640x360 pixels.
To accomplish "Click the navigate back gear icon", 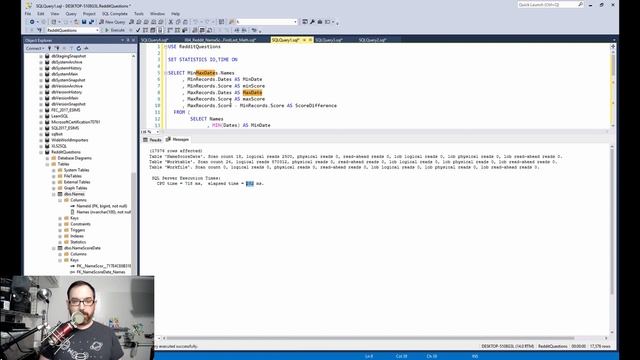I will [32, 22].
